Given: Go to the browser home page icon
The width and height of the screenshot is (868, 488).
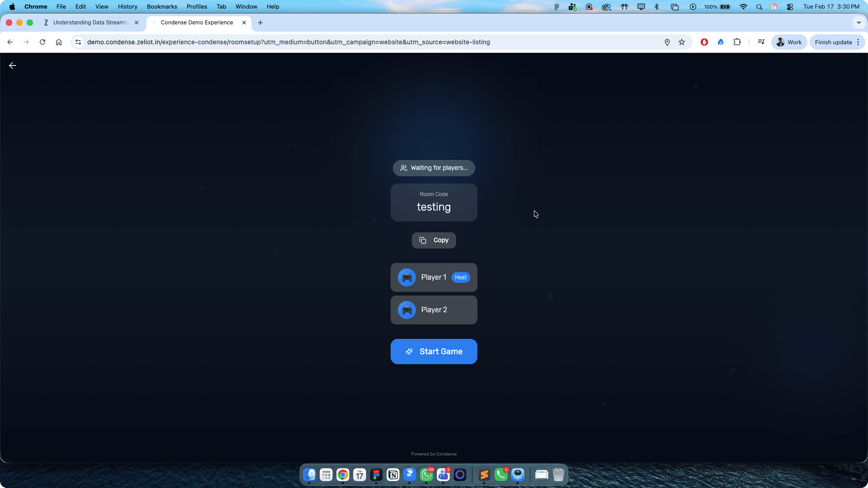Looking at the screenshot, I should point(59,42).
